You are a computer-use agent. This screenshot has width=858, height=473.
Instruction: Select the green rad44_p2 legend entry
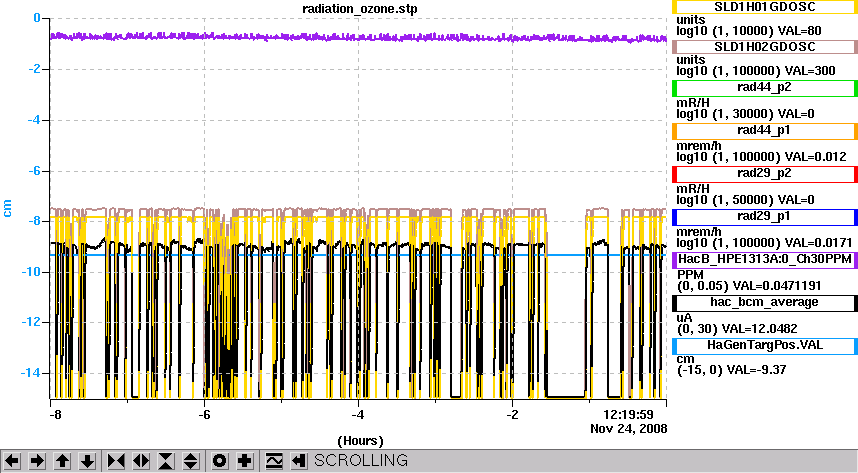764,88
